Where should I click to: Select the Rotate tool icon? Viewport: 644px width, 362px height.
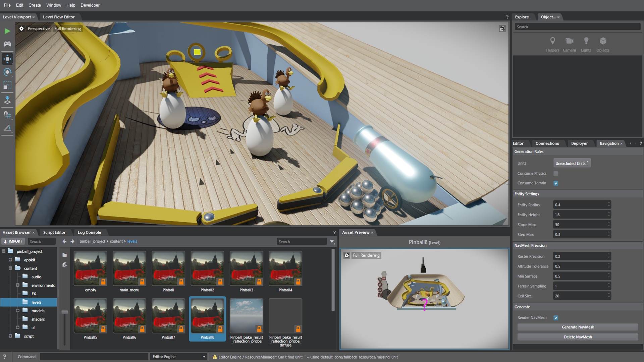7,72
